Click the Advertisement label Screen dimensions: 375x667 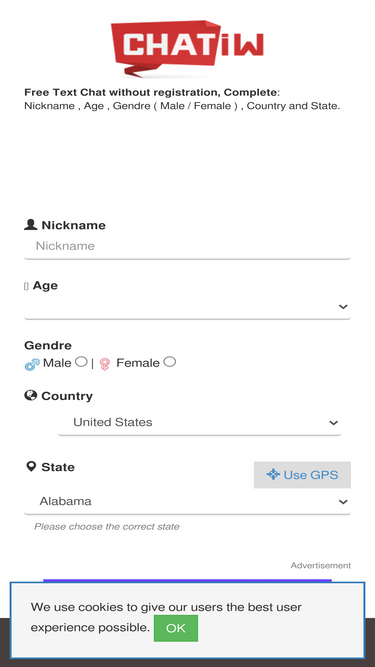pos(321,565)
